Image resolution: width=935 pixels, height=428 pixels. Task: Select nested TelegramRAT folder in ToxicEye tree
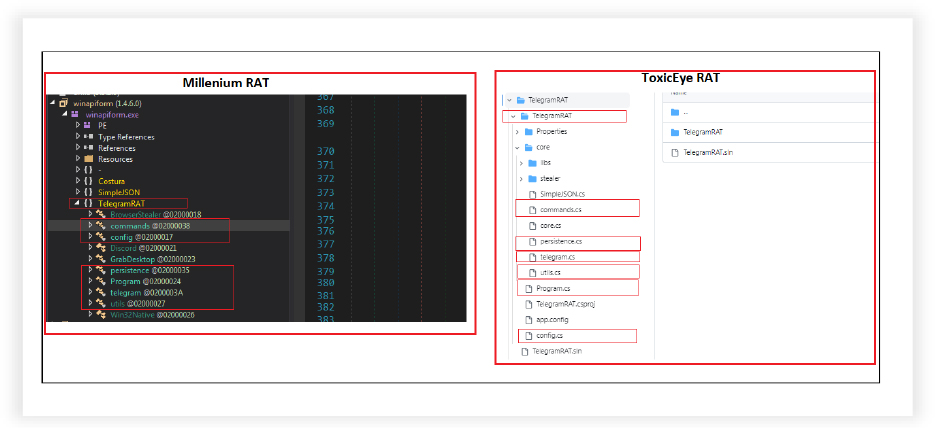point(552,116)
